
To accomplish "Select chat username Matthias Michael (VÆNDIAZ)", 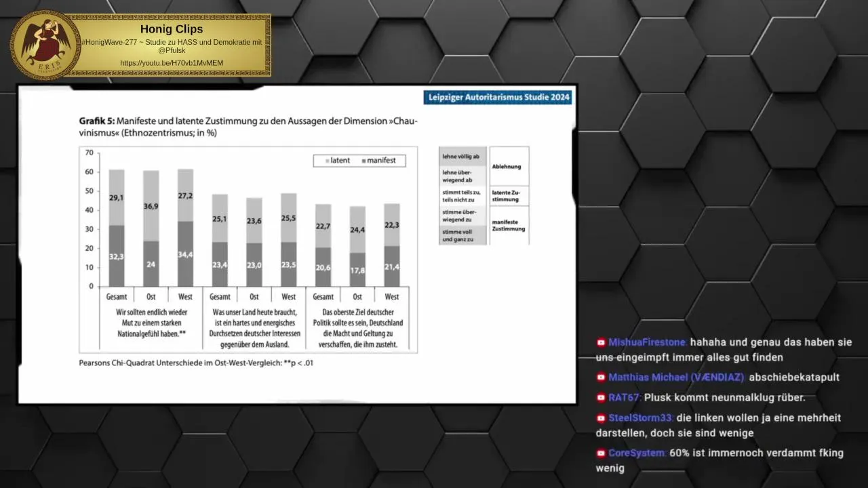I will coord(677,378).
